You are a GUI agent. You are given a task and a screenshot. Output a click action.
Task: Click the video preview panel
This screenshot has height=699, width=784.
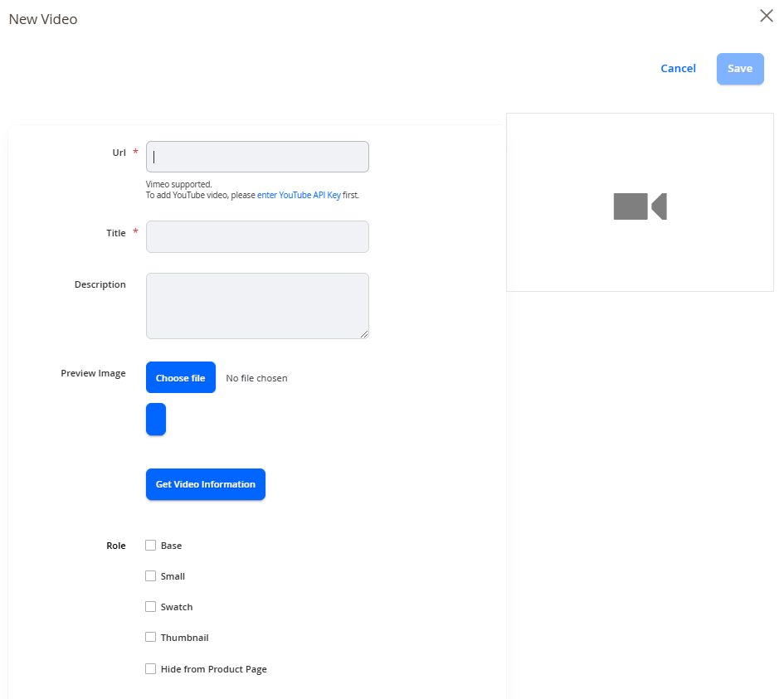point(640,202)
